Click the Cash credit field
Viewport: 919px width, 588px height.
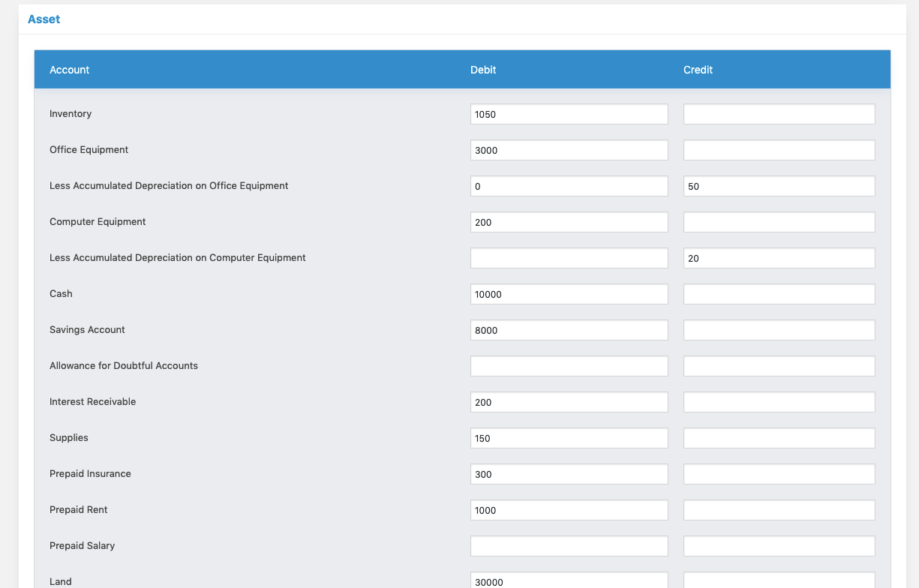(779, 294)
